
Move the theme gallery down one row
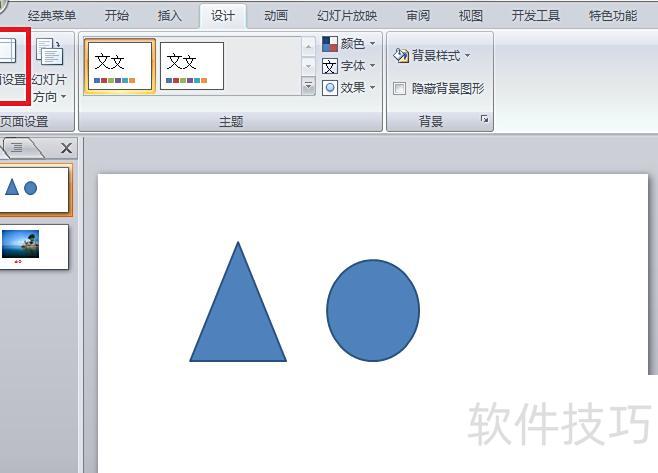pos(308,66)
